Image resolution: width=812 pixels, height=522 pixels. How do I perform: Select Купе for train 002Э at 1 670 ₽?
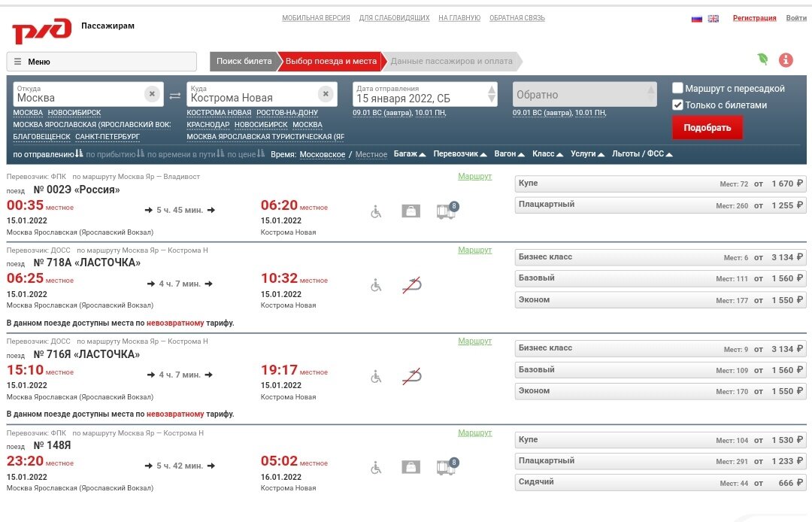click(x=660, y=184)
